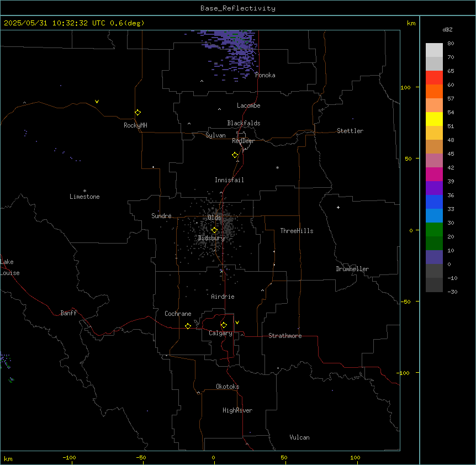Viewport: 476px width, 465px height.
Task: Click the yellow diamond marker south of RedDeer
Action: [235, 155]
